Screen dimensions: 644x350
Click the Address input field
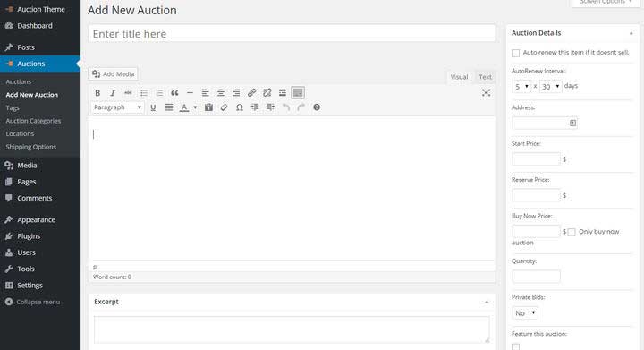pyautogui.click(x=545, y=123)
